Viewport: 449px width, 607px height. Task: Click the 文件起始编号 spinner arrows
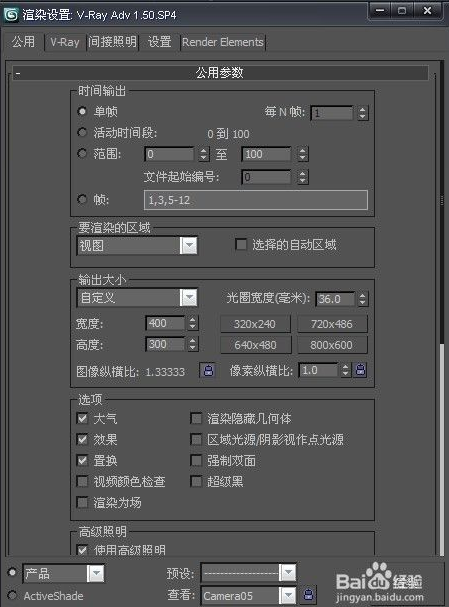303,177
